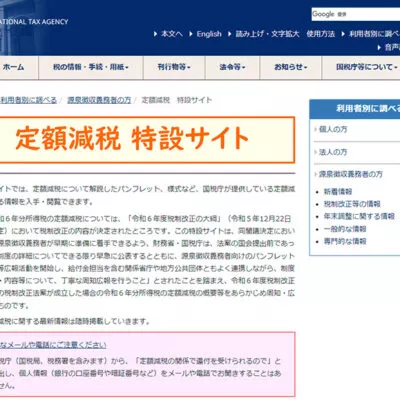Screen dimensions: 400x400
Task: Open 新着情報 sidebar link
Action: [338, 192]
